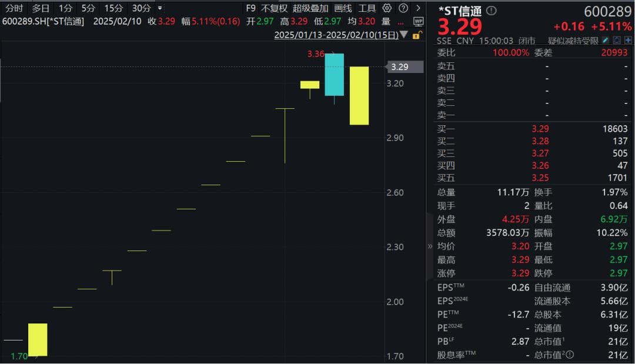The width and height of the screenshot is (635, 364).
Task: Click 疑似减持受限 tag
Action: 573,41
